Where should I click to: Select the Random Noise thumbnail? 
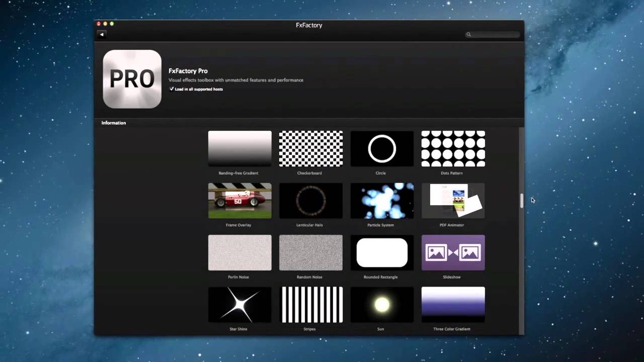point(311,252)
